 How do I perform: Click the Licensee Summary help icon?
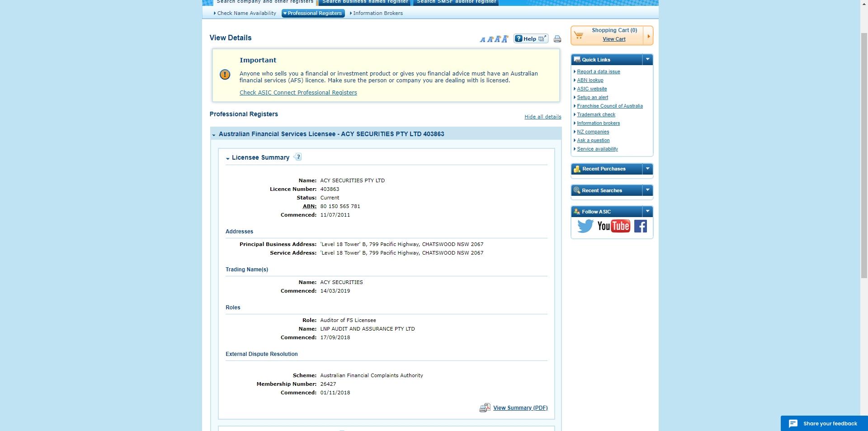click(297, 157)
